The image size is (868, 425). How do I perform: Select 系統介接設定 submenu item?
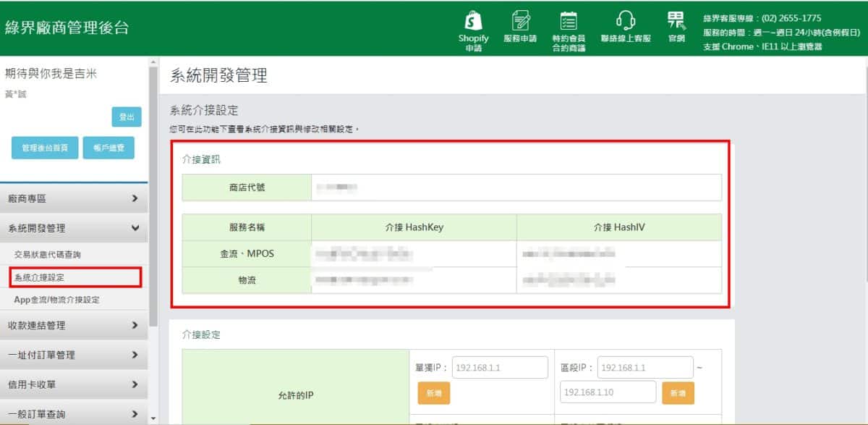(75, 277)
